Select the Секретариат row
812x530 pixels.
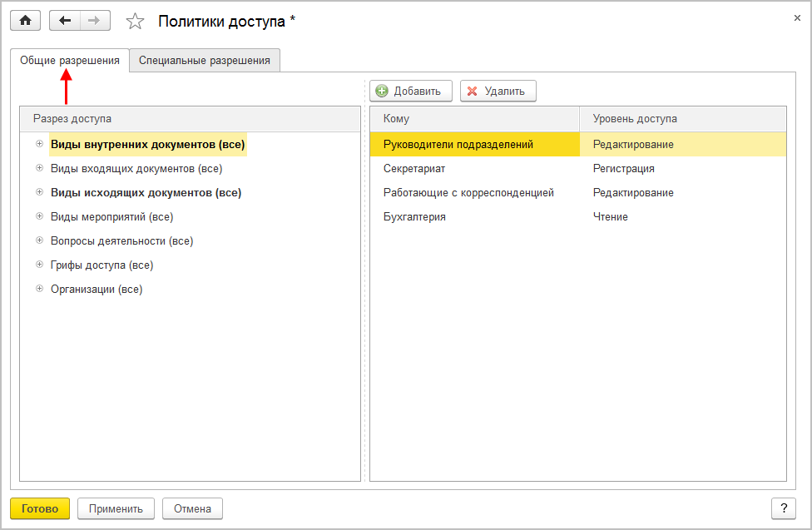point(414,168)
